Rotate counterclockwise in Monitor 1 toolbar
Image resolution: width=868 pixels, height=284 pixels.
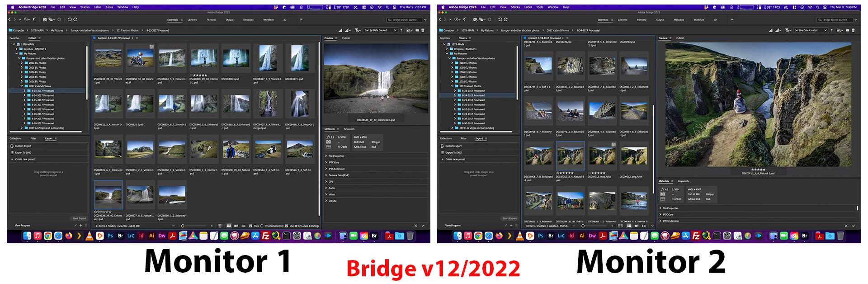tap(70, 19)
